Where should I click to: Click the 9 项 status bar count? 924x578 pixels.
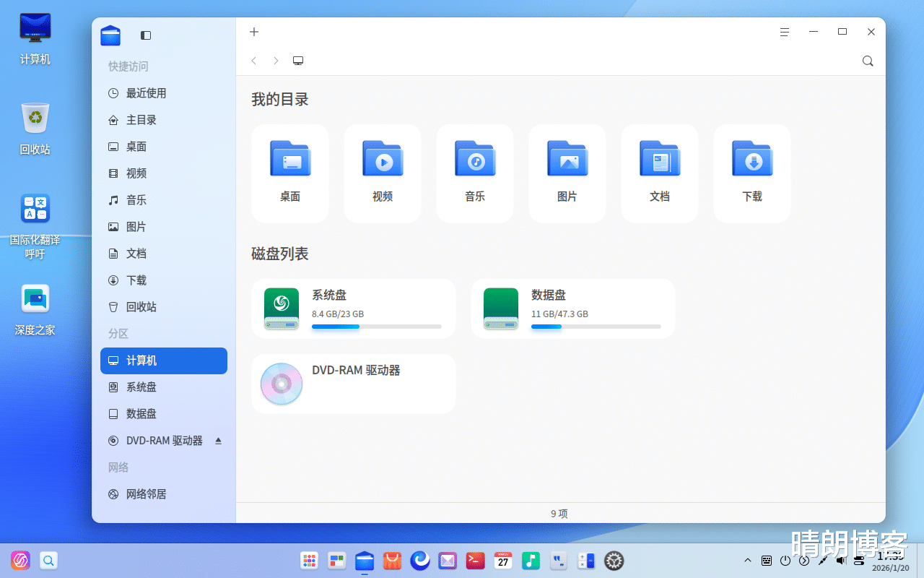(559, 514)
